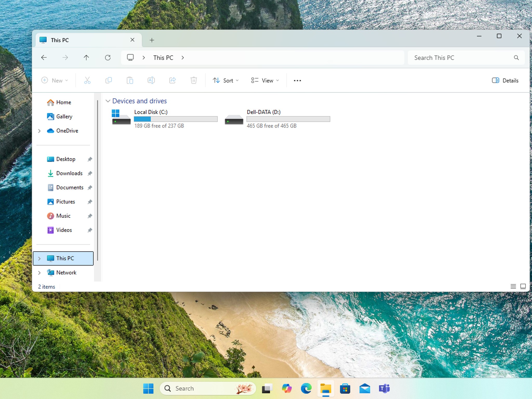Toggle the Details pane
This screenshot has width=532, height=399.
(505, 81)
